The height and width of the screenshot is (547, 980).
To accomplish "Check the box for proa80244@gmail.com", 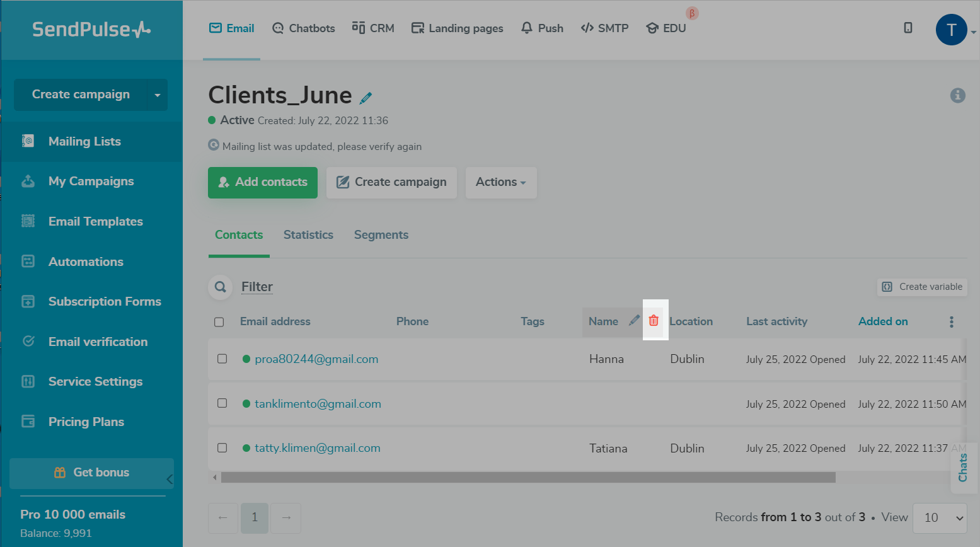I will (x=222, y=359).
